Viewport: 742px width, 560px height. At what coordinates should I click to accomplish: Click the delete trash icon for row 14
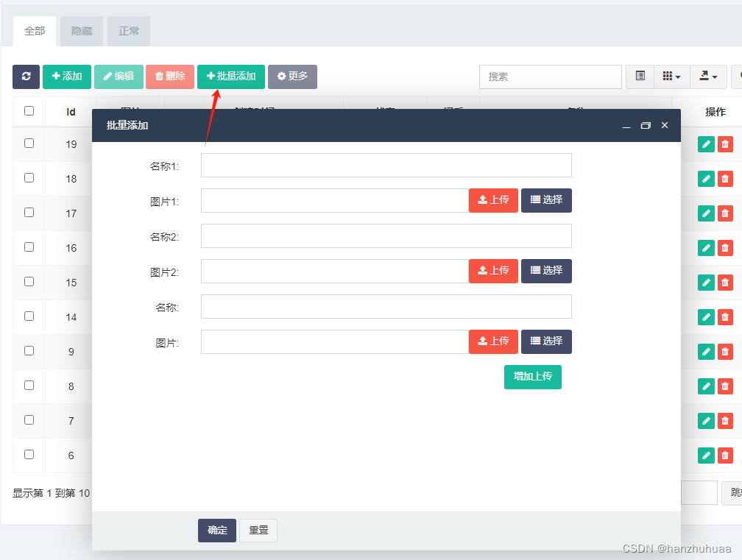pyautogui.click(x=725, y=317)
